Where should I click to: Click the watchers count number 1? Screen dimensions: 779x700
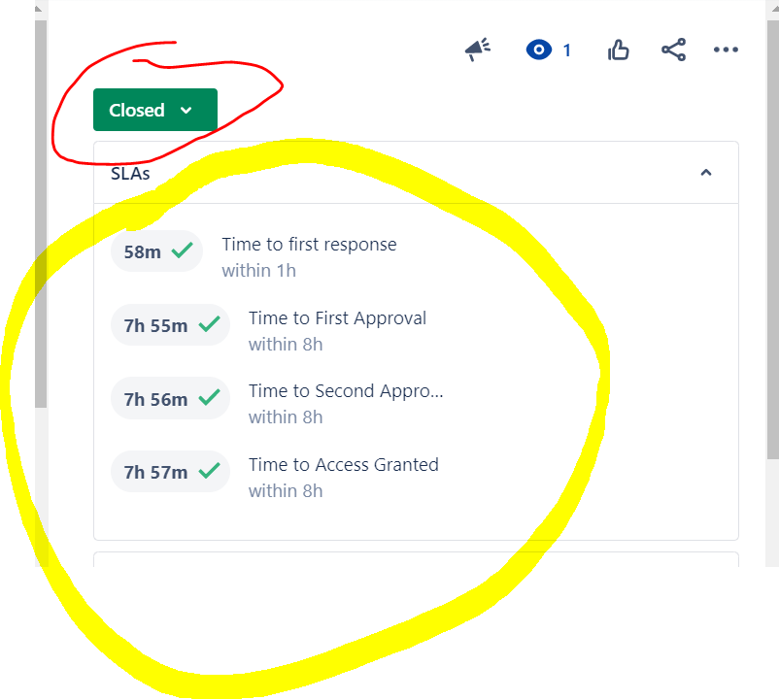(x=567, y=50)
